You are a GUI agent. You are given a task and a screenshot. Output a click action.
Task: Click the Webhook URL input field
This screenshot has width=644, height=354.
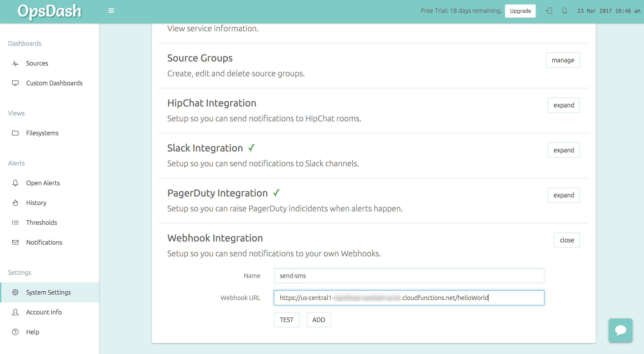tap(409, 298)
